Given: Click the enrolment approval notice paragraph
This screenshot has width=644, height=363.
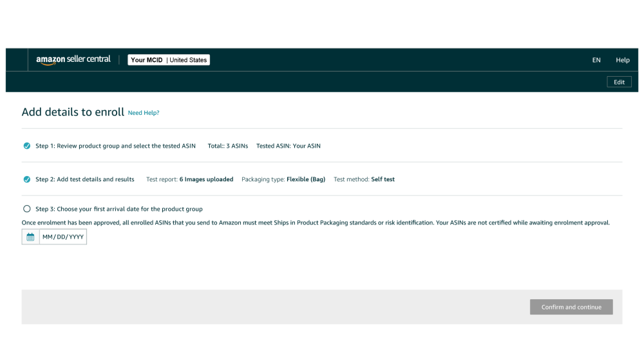Looking at the screenshot, I should tap(316, 223).
